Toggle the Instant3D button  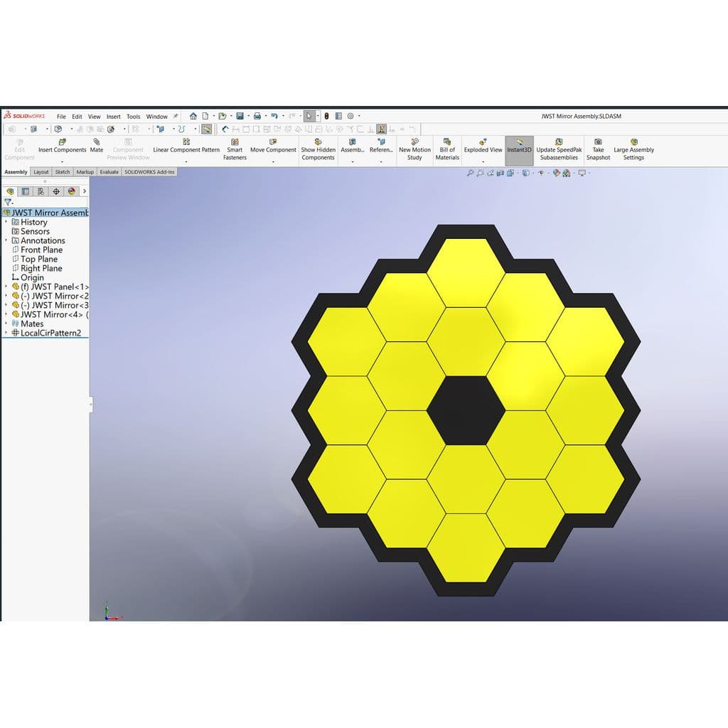point(519,149)
